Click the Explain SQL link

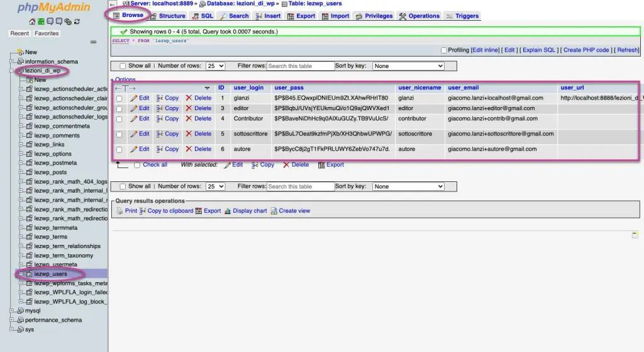coord(538,50)
